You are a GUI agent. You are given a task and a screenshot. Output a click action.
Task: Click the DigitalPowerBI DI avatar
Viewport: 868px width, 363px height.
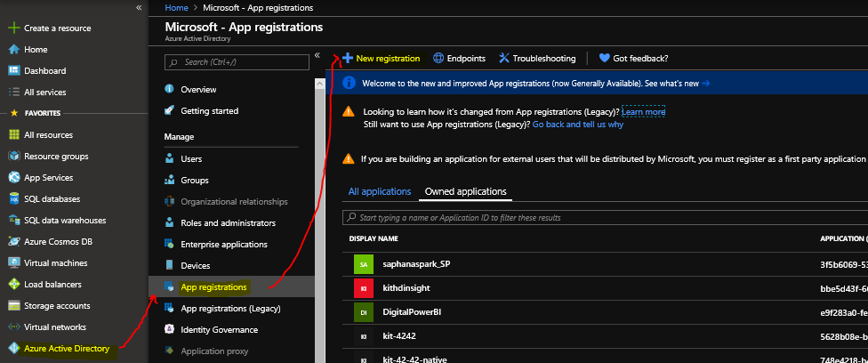364,312
